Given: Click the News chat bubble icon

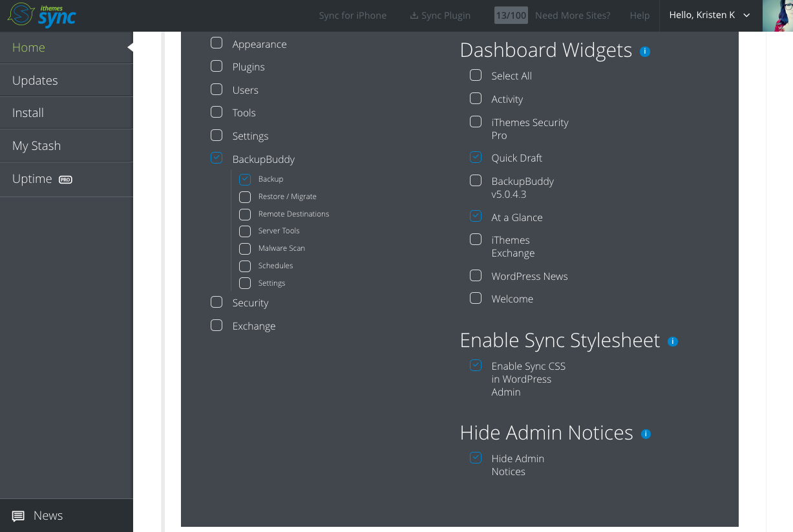Looking at the screenshot, I should 18,516.
